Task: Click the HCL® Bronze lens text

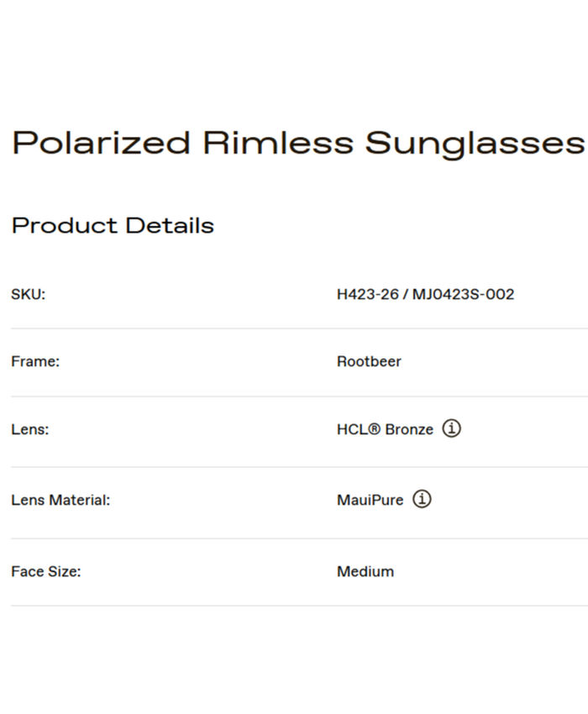Action: coord(385,429)
